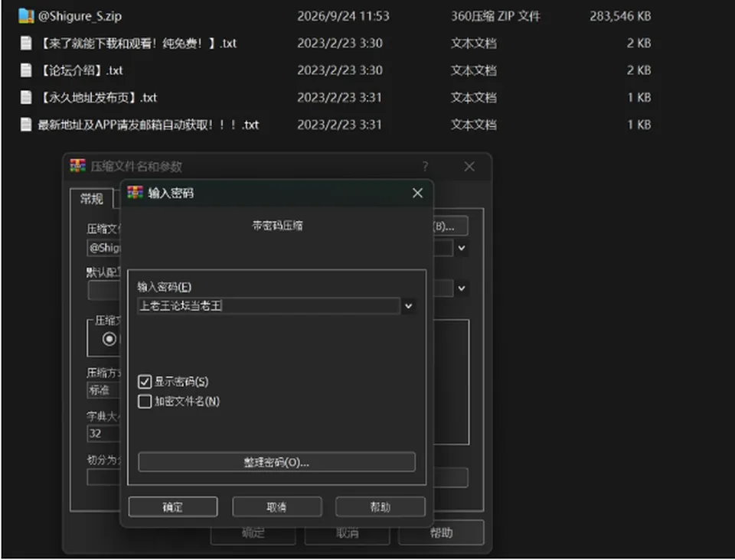This screenshot has width=735, height=560.
Task: Open 整理密码(O)... button
Action: [276, 462]
